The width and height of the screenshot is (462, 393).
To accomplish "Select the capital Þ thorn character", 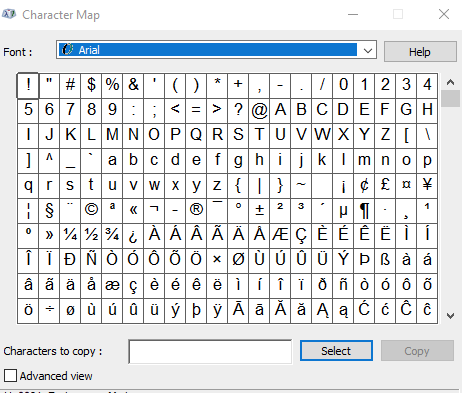I will coord(364,261).
